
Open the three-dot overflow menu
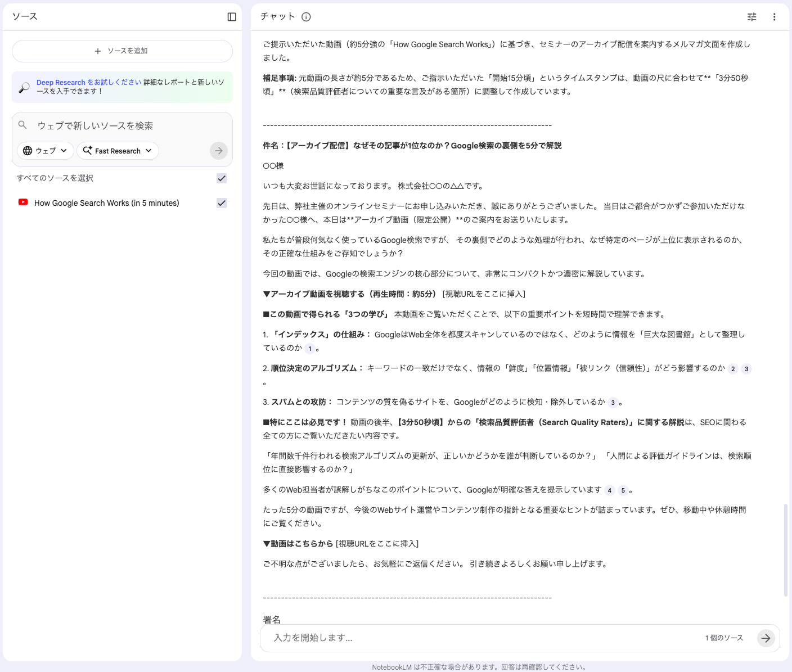pos(775,17)
